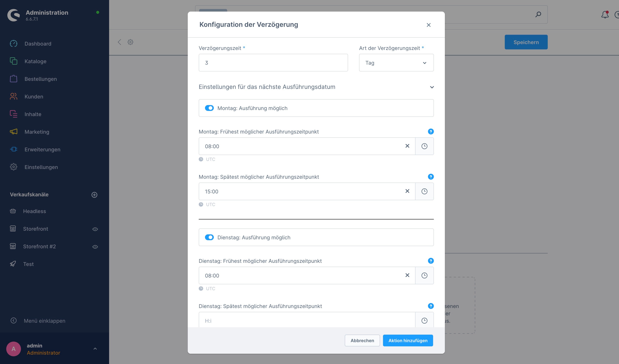Click the Einstellungen menu item

point(41,167)
